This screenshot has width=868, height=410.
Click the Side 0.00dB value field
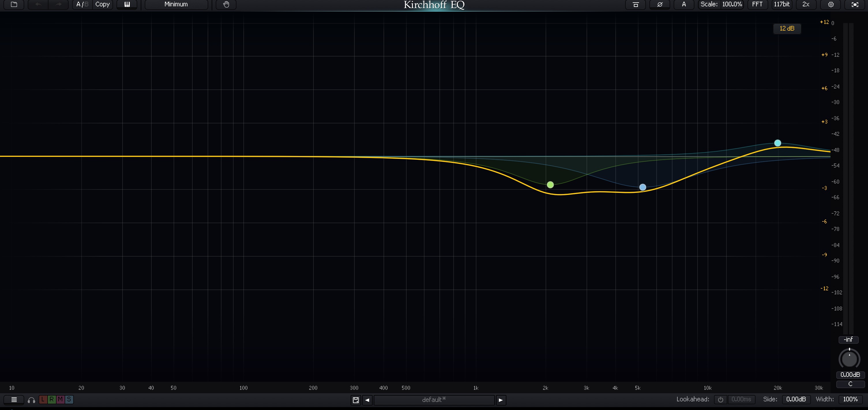796,400
